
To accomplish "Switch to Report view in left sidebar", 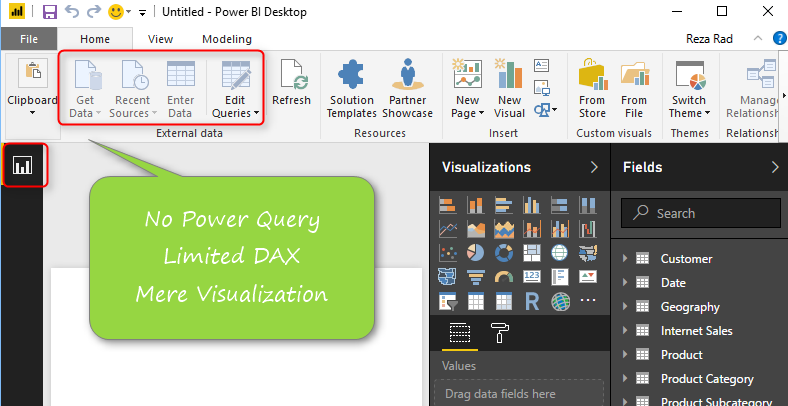I will pos(23,165).
